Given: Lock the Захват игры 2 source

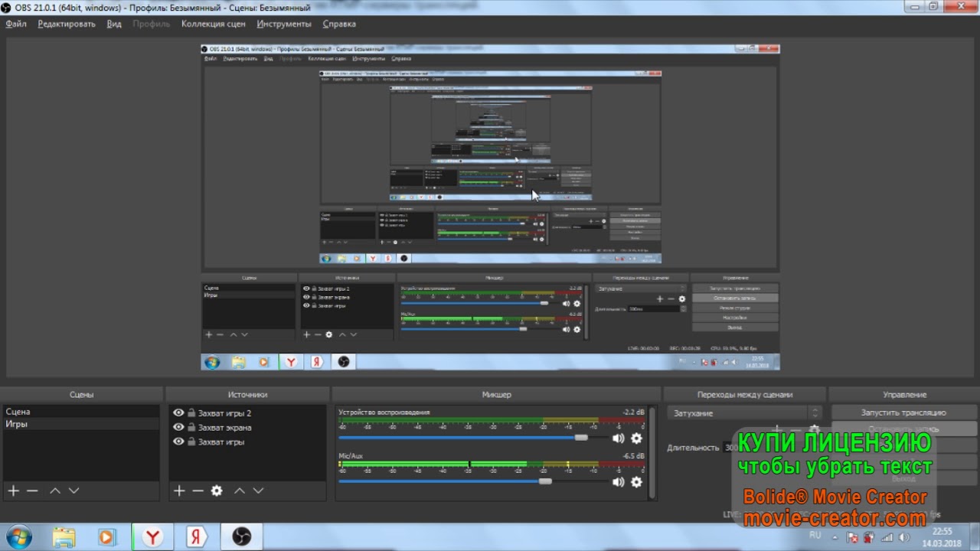Looking at the screenshot, I should click(191, 413).
